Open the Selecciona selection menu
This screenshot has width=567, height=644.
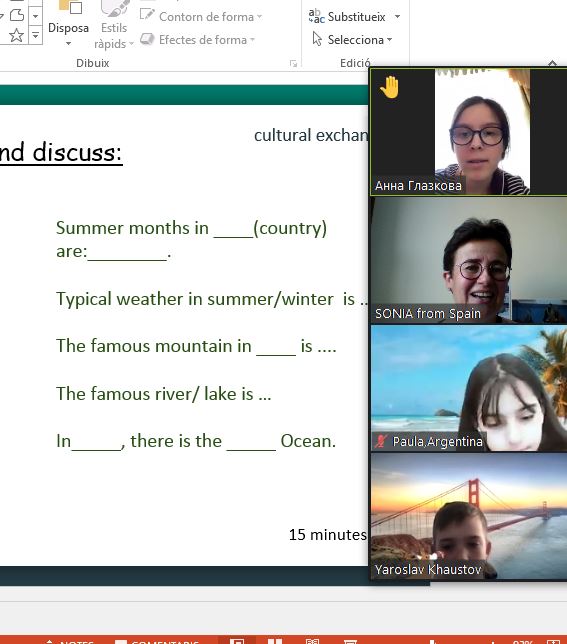(352, 39)
